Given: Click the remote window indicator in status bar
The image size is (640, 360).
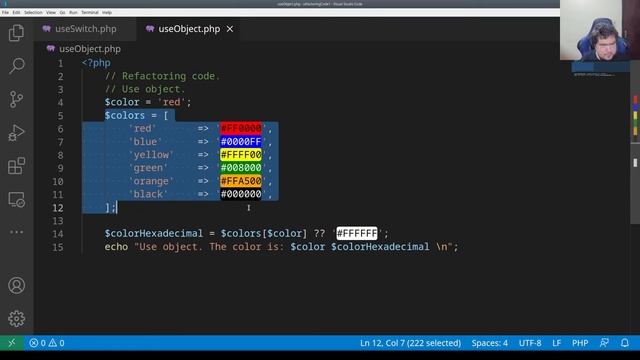Looking at the screenshot, I should point(11,343).
